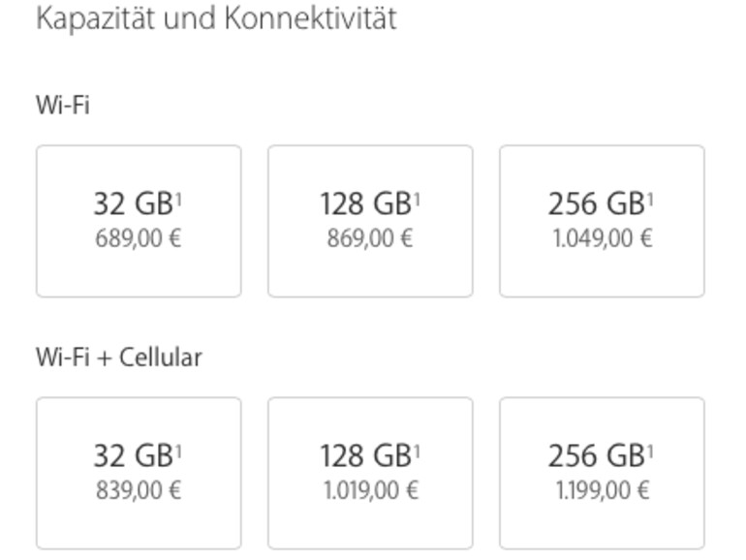
Task: Choose the 128 GB Wi-Fi model
Action: pos(369,220)
